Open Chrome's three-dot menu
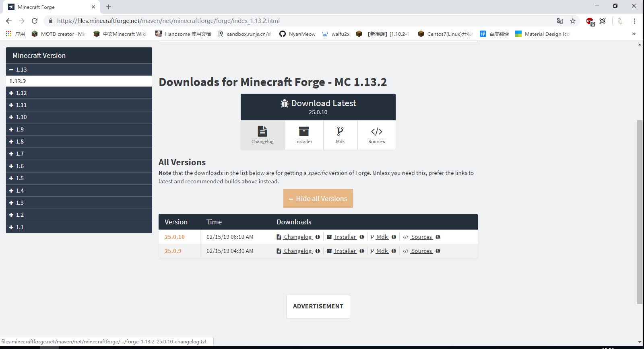Screen dimensions: 644x349 pyautogui.click(x=634, y=21)
